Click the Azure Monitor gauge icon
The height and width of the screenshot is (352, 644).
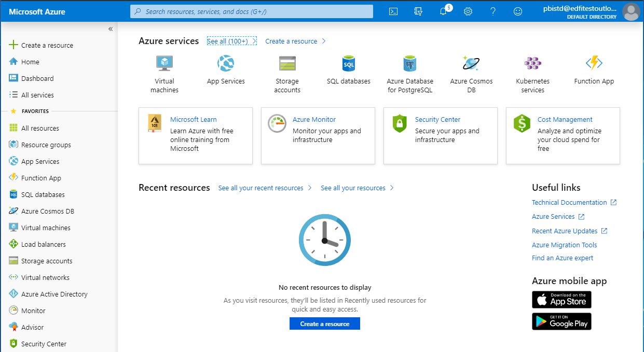277,123
